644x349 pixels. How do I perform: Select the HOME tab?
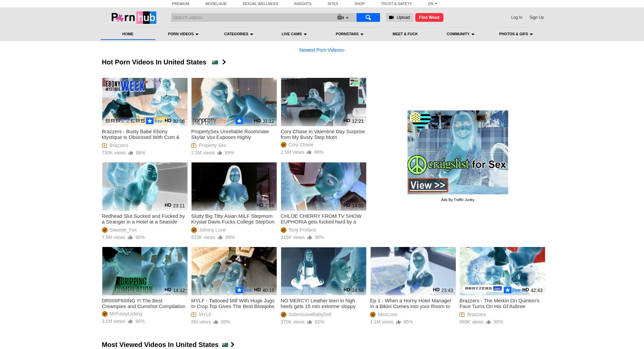pyautogui.click(x=128, y=34)
